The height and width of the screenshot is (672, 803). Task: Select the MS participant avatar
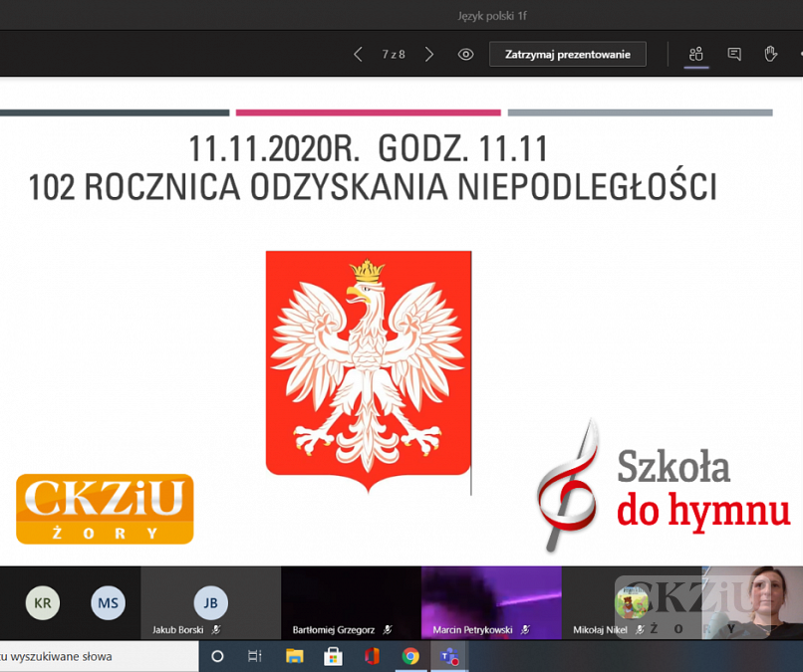pos(108,603)
